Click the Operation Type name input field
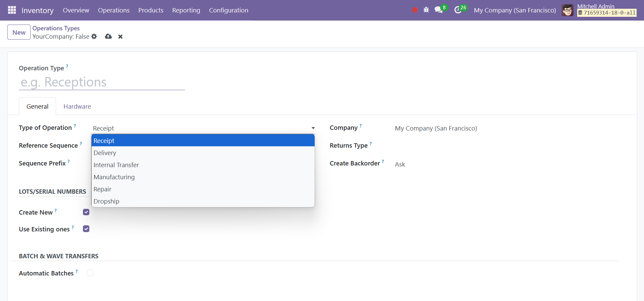Image resolution: width=644 pixels, height=301 pixels. pos(102,82)
